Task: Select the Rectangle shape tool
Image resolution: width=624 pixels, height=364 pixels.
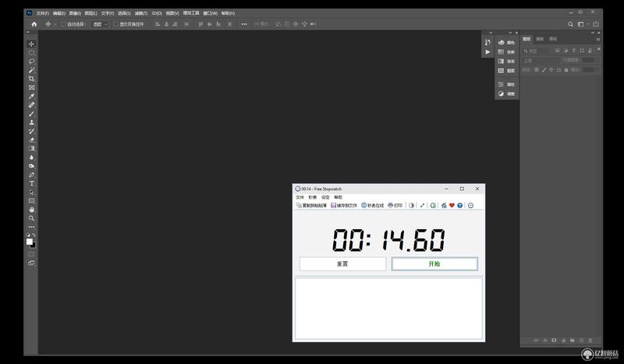Action: (x=31, y=201)
